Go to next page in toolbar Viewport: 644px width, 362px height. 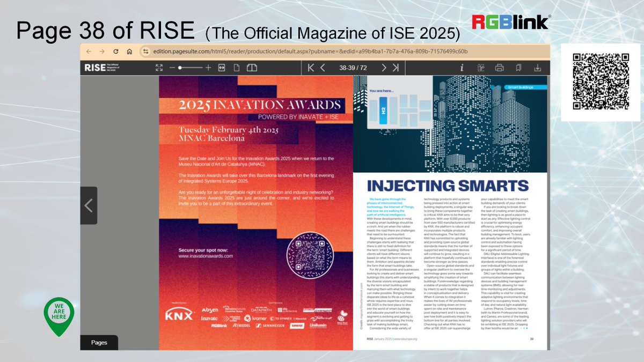[x=384, y=68]
